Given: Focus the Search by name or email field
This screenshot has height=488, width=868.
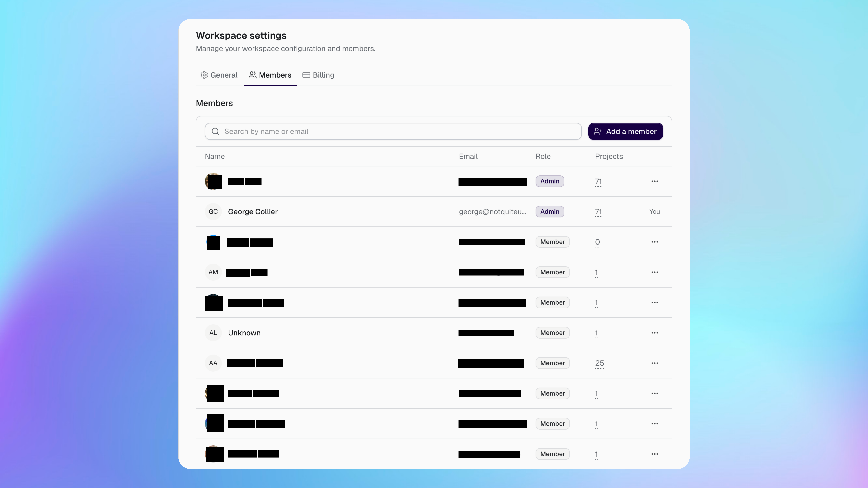Looking at the screenshot, I should coord(393,131).
